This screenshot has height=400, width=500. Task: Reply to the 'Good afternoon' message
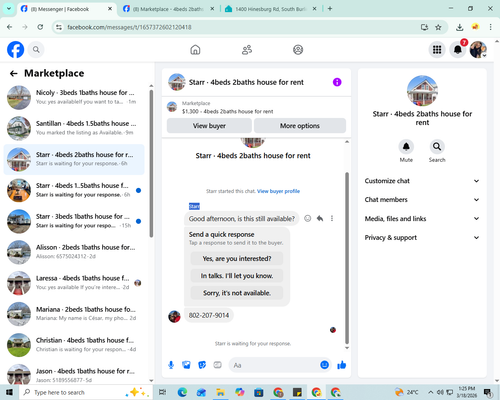click(x=320, y=218)
